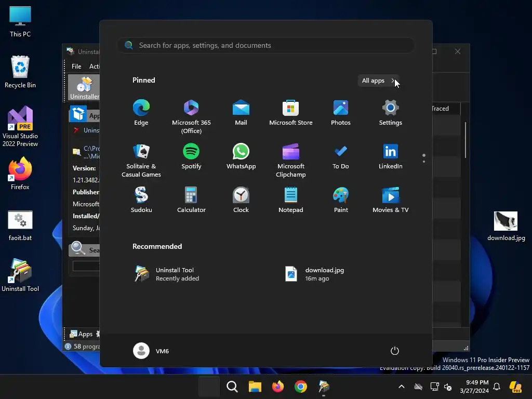Image resolution: width=532 pixels, height=399 pixels.
Task: Open clock and date 9:49 PM
Action: tap(474, 387)
